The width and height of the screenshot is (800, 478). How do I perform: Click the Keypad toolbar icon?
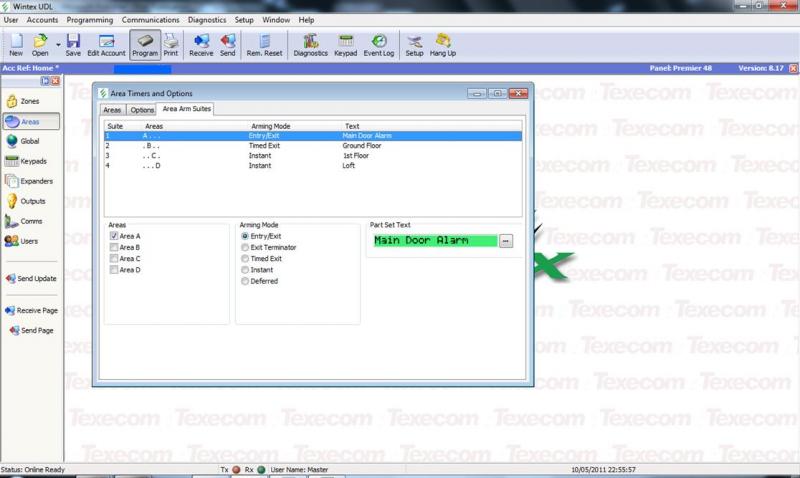[345, 45]
